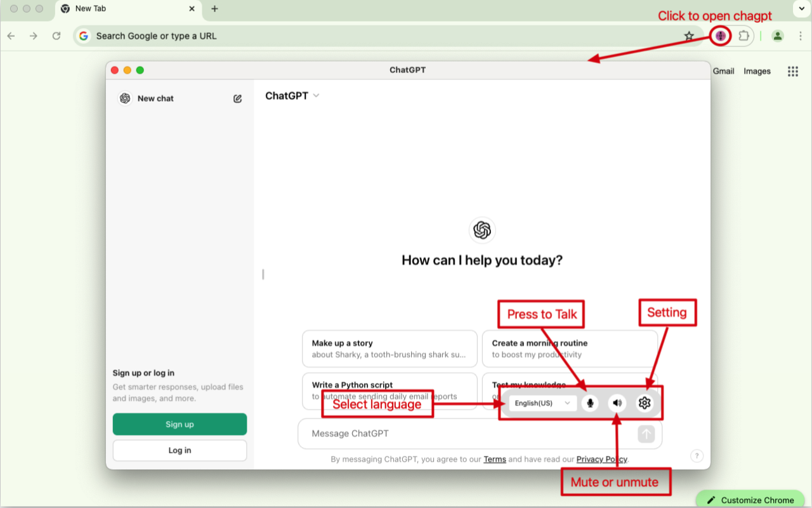Open New chat in the sidebar
This screenshot has width=812, height=508.
point(181,98)
